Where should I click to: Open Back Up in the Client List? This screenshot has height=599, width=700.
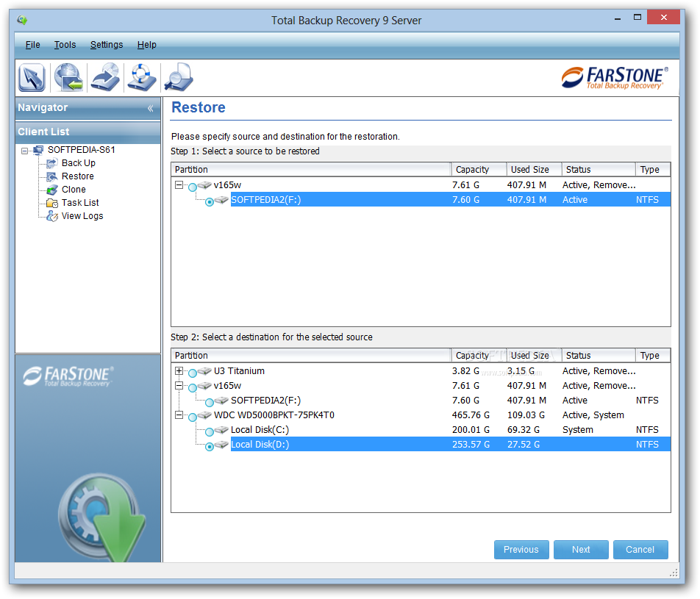tap(79, 163)
